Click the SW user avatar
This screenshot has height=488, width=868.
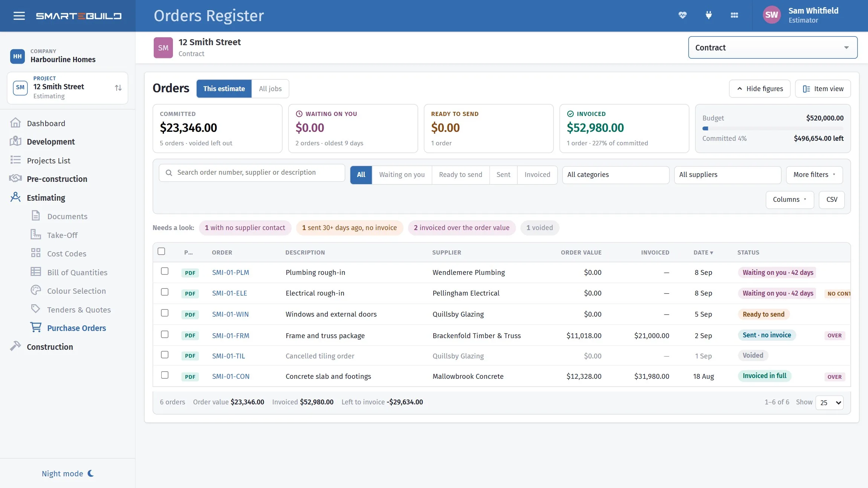click(772, 15)
